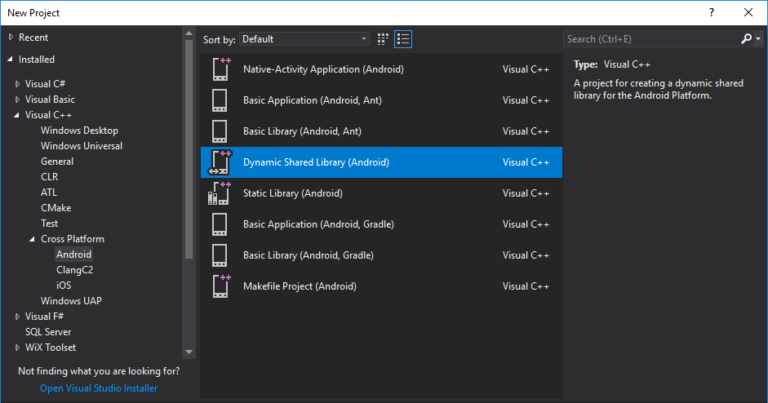This screenshot has width=768, height=403.
Task: Select the CLR category
Action: [x=49, y=177]
